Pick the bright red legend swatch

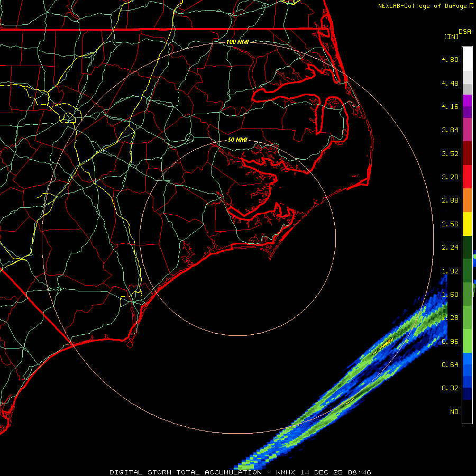[467, 177]
